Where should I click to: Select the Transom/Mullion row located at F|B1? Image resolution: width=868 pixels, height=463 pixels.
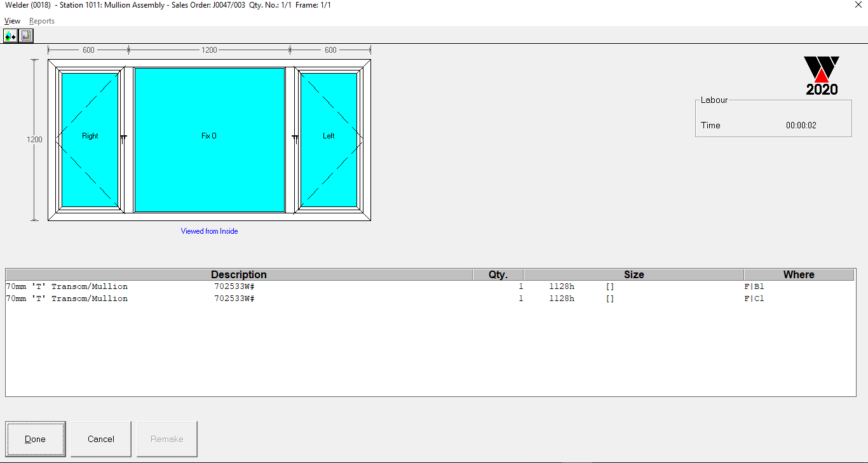point(254,286)
